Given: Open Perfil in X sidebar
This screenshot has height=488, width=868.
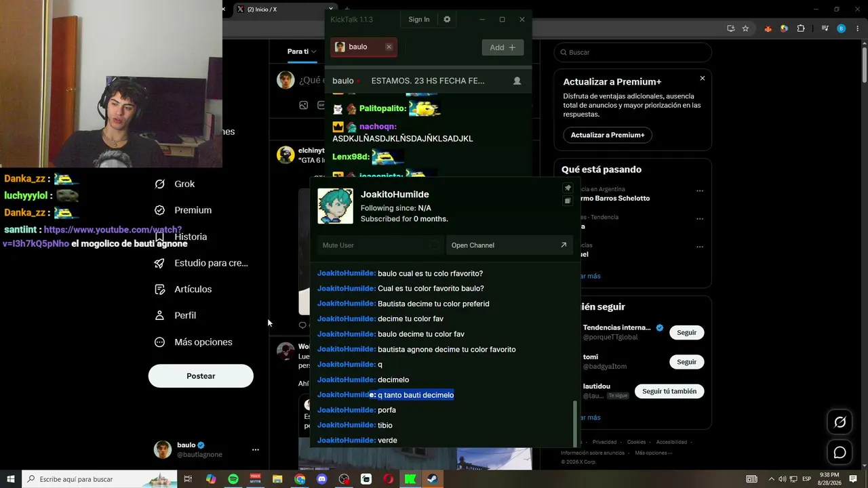Looking at the screenshot, I should point(176,316).
